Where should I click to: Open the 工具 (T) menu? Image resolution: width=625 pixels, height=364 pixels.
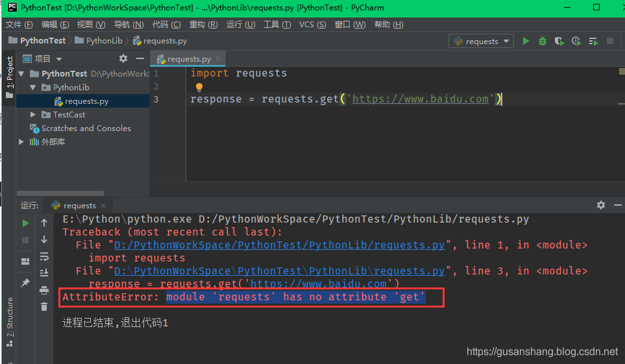[277, 25]
